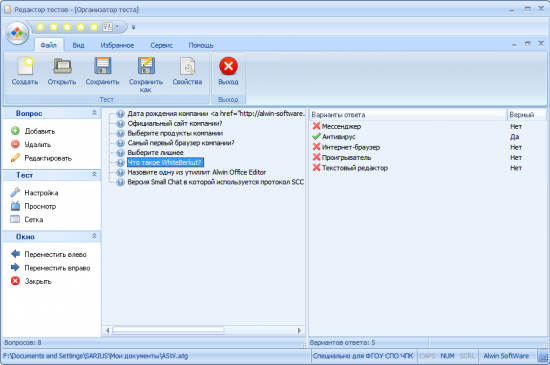Click 'Верный' column header

tap(526, 115)
